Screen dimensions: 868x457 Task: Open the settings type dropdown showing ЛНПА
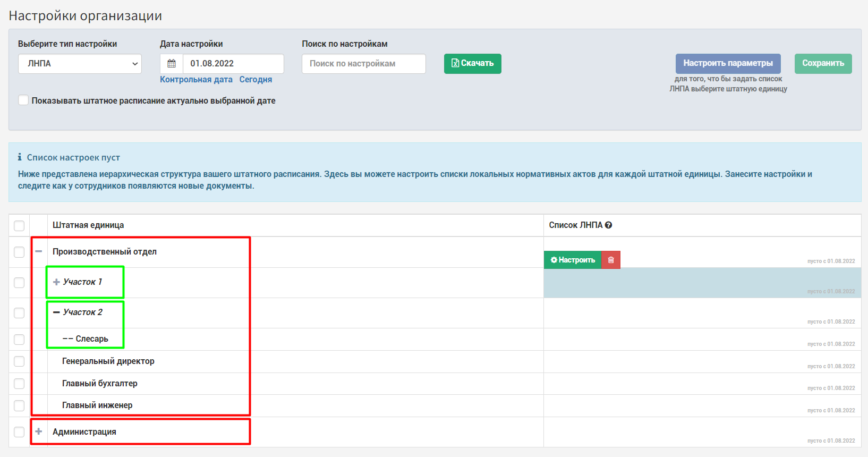[x=80, y=64]
